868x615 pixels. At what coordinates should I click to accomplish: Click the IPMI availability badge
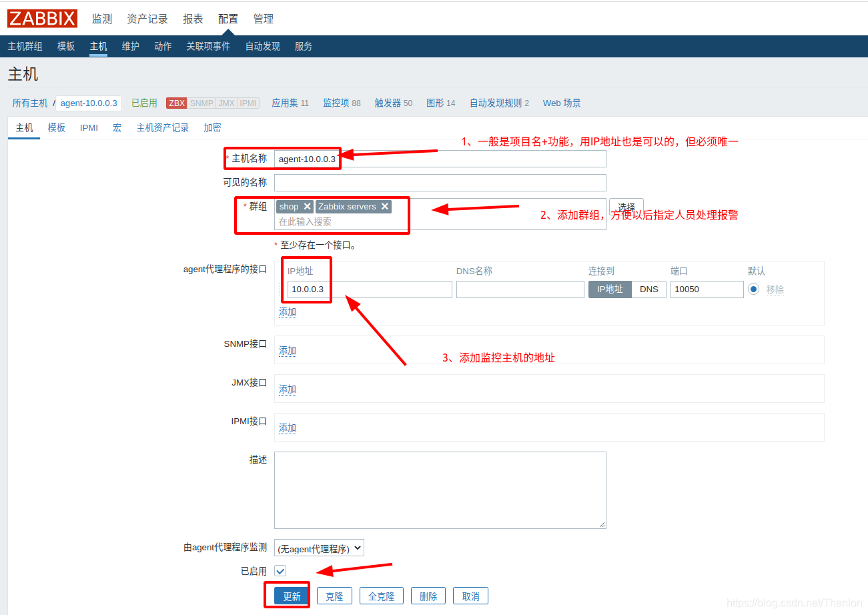pyautogui.click(x=248, y=103)
